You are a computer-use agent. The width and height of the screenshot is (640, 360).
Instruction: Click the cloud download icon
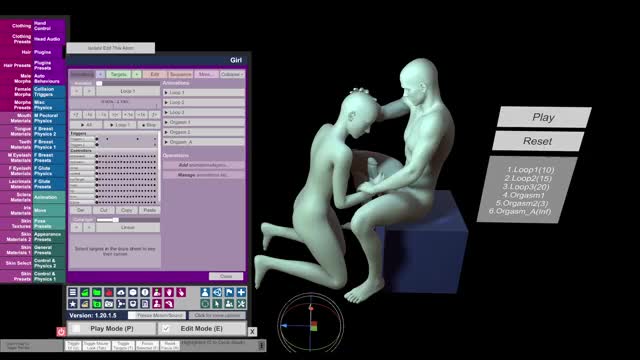click(x=121, y=292)
